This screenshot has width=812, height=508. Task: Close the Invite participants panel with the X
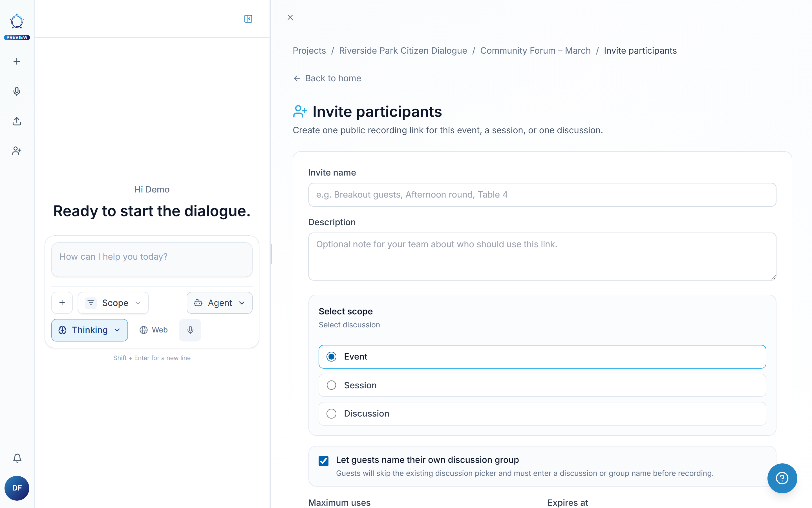pyautogui.click(x=290, y=17)
